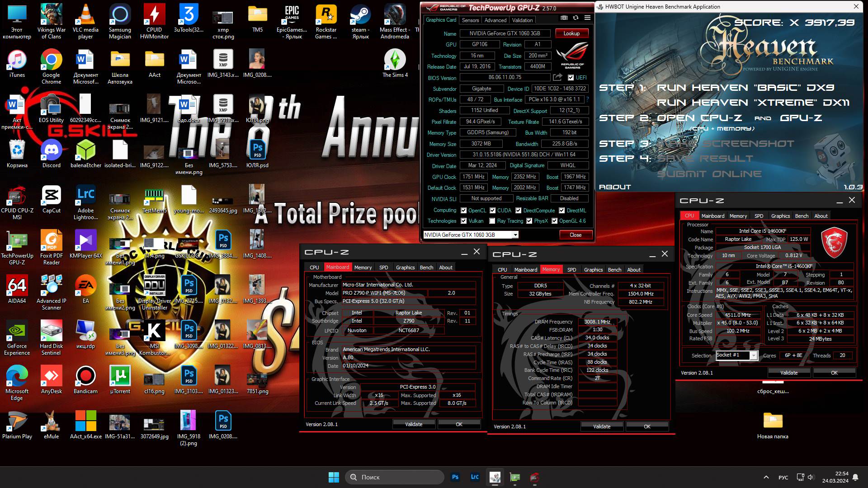Open Discord desktop icon

[x=51, y=154]
